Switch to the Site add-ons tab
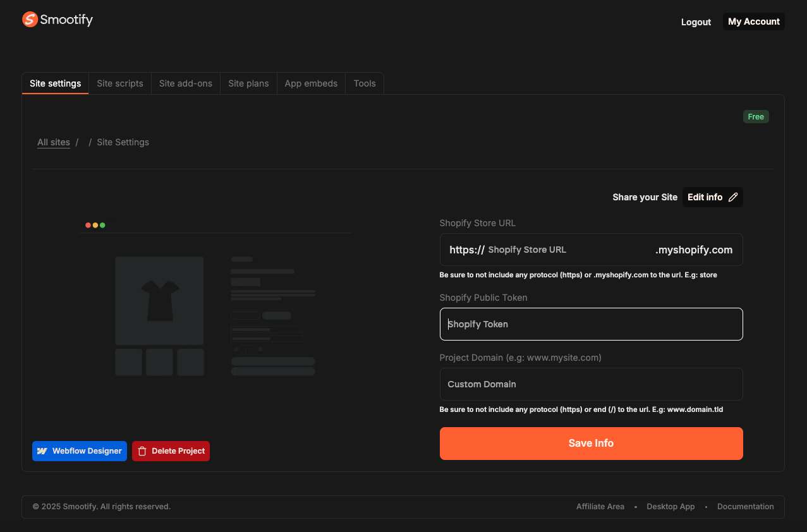The image size is (807, 532). [x=186, y=83]
